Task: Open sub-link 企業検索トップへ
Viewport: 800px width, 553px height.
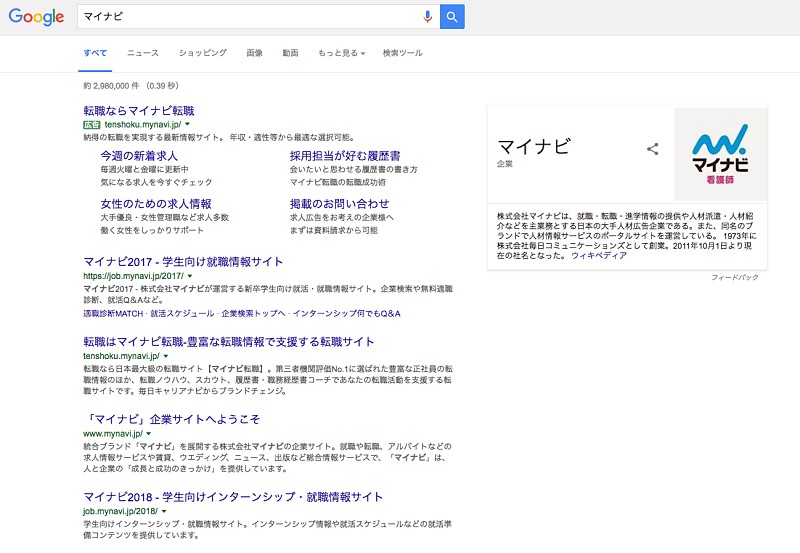Action: pyautogui.click(x=253, y=313)
